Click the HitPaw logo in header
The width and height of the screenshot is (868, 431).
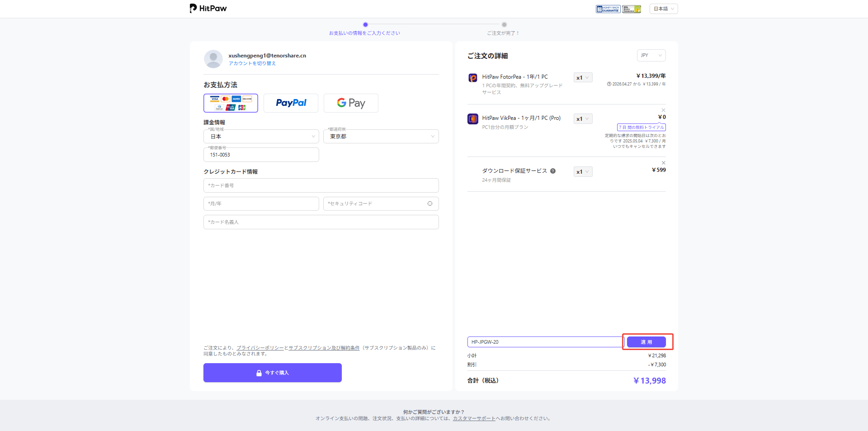click(208, 9)
